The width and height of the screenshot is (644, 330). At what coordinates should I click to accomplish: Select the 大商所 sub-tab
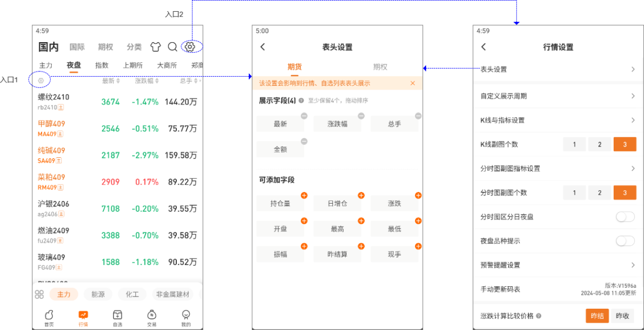[167, 65]
